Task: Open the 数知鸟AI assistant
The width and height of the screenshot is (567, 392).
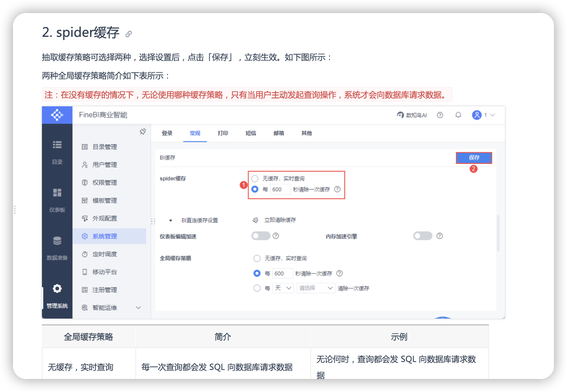Action: tap(412, 115)
